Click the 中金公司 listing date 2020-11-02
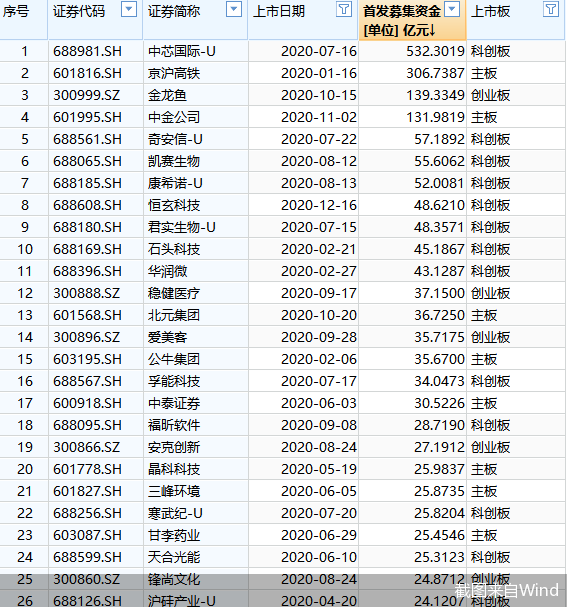 pyautogui.click(x=319, y=117)
